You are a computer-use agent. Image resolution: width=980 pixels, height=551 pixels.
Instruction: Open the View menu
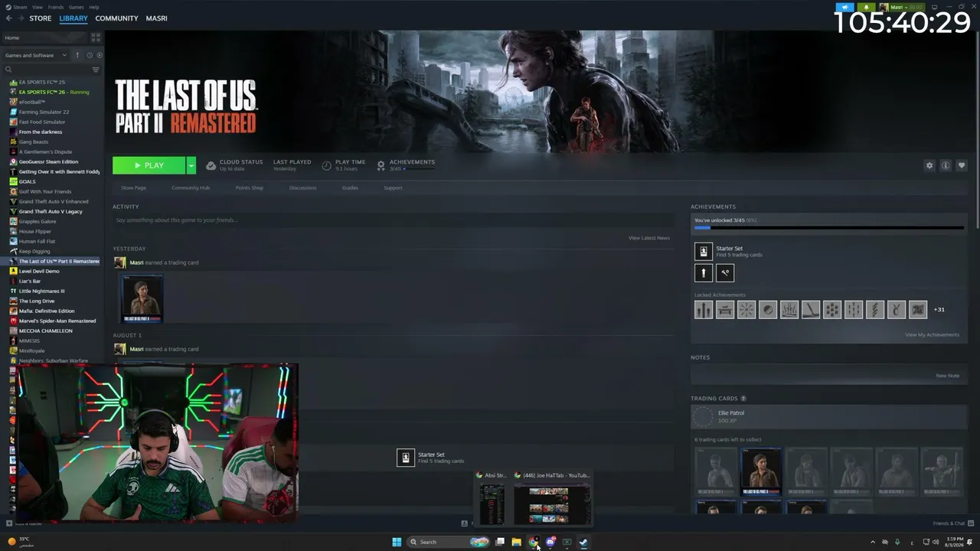(x=38, y=7)
